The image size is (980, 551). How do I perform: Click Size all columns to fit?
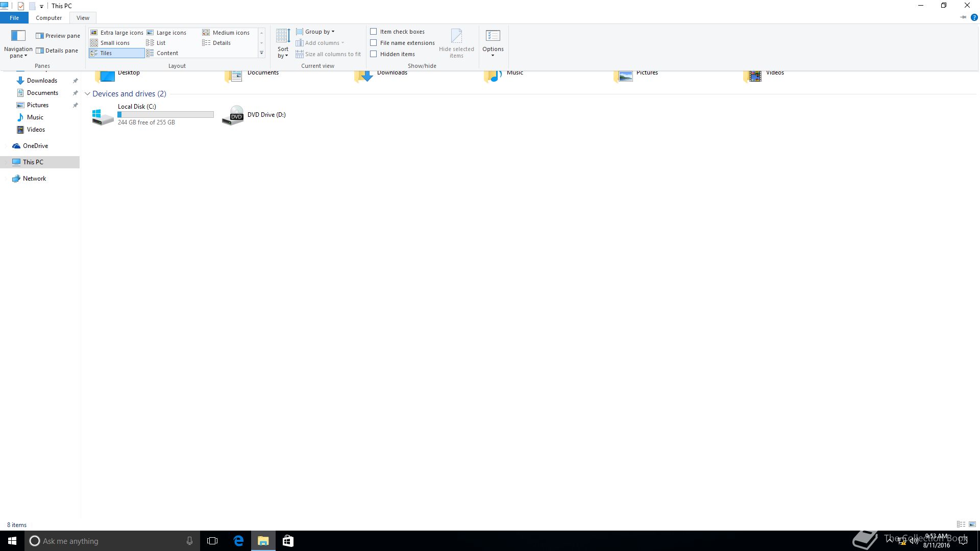tap(328, 54)
